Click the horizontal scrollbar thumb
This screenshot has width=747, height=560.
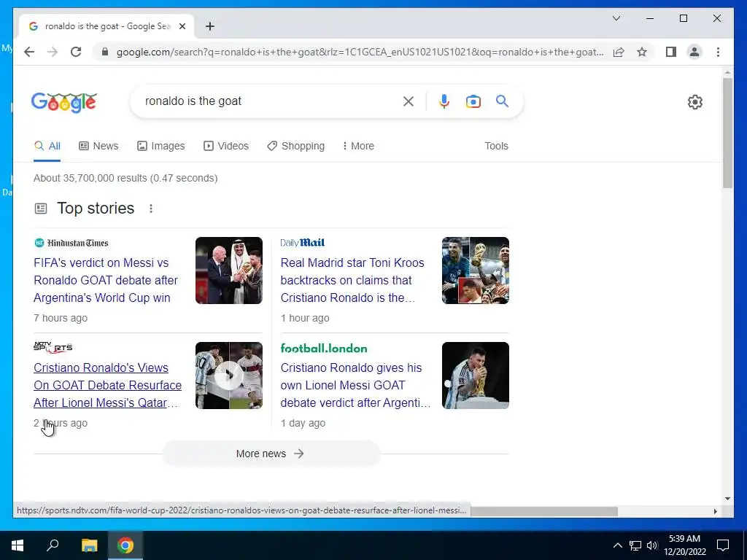tap(544, 511)
